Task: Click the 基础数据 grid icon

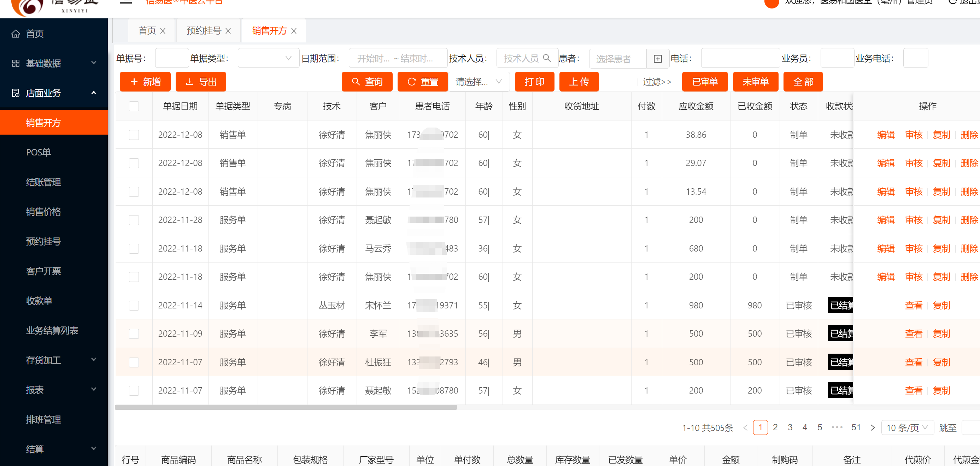Action: coord(16,63)
